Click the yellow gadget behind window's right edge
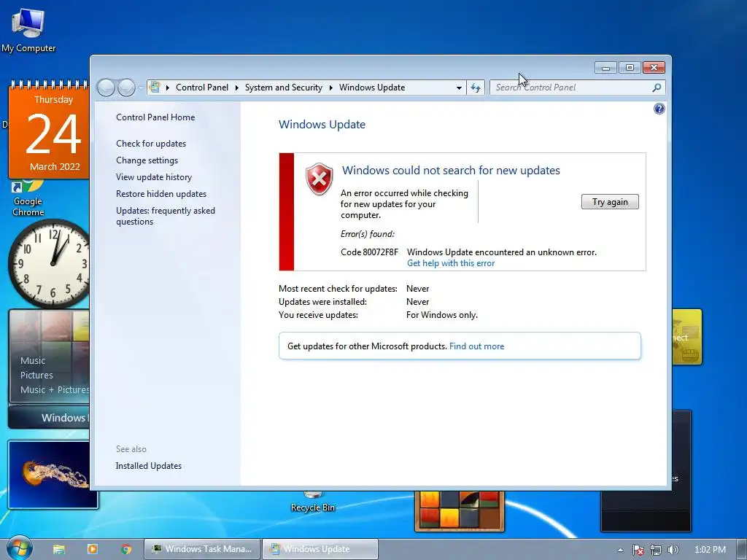The width and height of the screenshot is (747, 560). [687, 337]
